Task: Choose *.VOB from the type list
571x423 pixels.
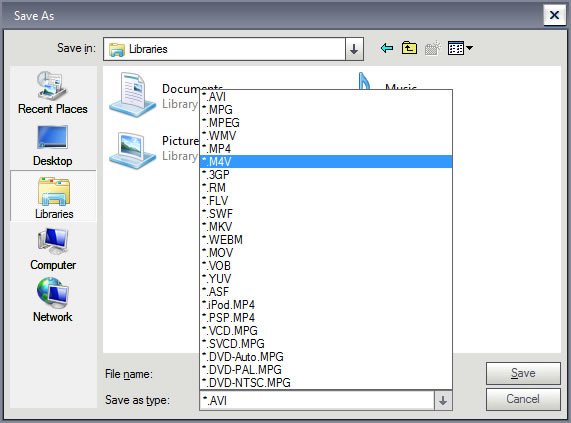Action: pos(326,266)
